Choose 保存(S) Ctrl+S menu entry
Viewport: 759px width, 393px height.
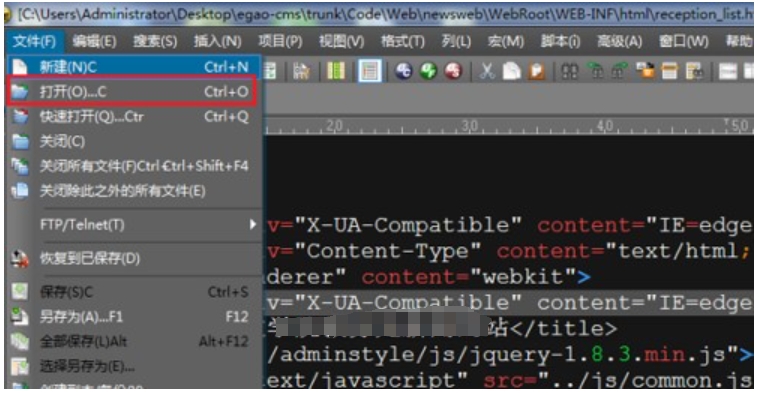coord(135,292)
